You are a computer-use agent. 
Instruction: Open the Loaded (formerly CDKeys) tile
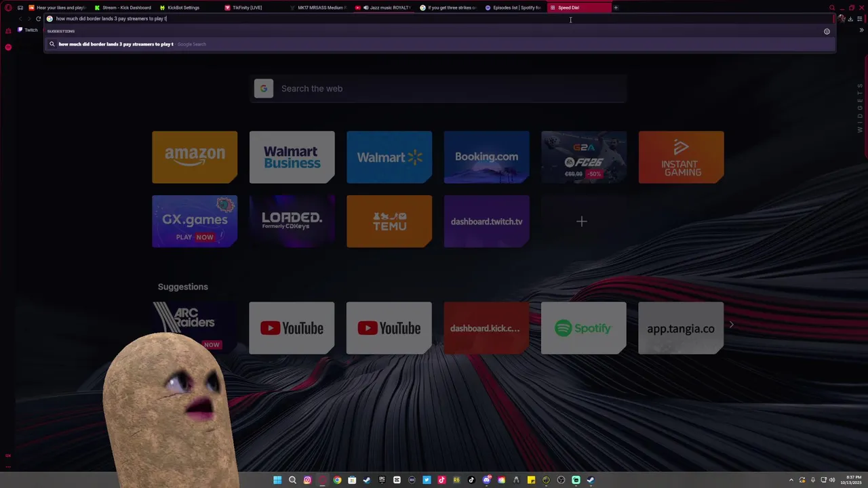tap(292, 221)
